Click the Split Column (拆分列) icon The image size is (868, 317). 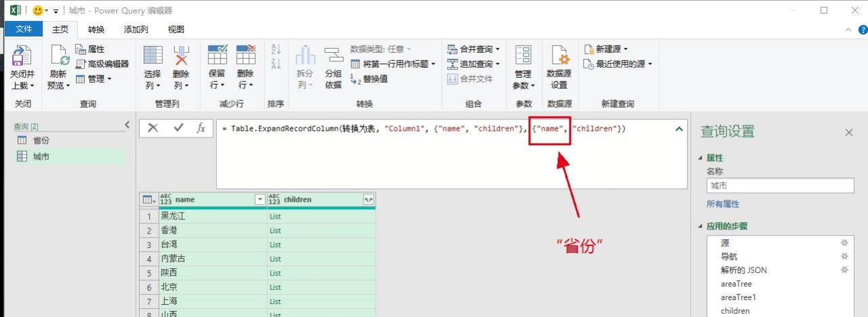coord(305,56)
